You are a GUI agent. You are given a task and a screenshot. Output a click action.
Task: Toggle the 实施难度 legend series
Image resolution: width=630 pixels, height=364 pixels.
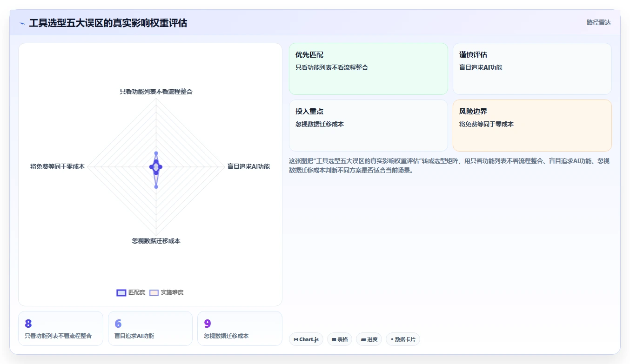click(166, 292)
